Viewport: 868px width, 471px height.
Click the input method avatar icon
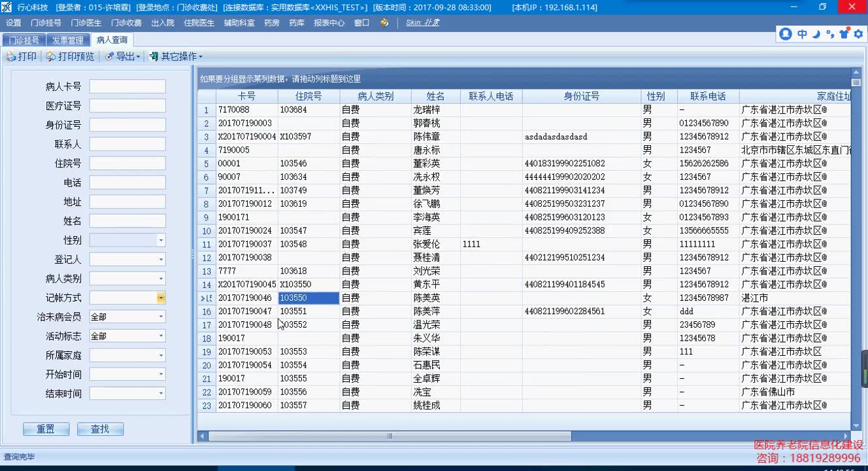point(786,34)
